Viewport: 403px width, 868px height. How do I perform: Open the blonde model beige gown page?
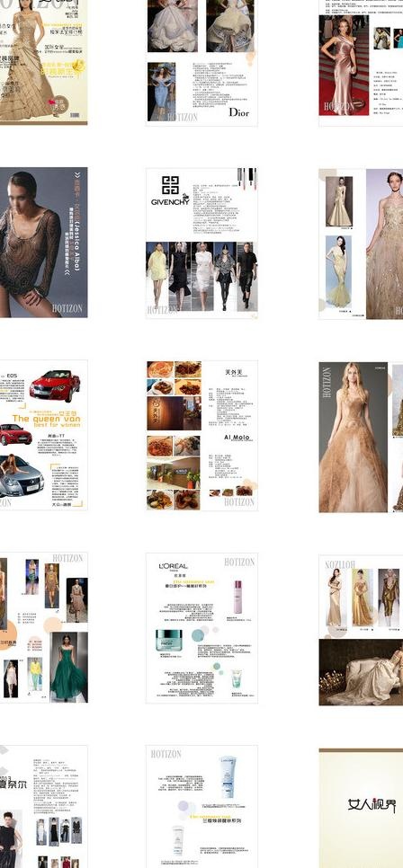pos(361,438)
